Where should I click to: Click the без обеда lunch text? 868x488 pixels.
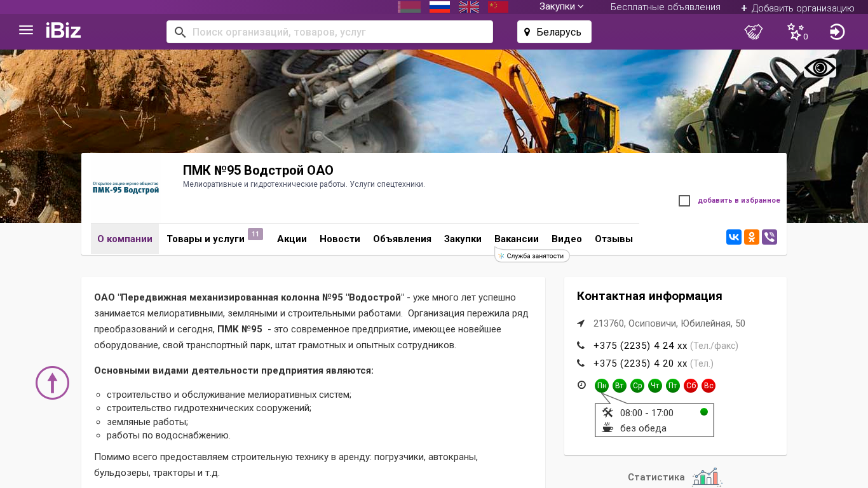click(643, 428)
